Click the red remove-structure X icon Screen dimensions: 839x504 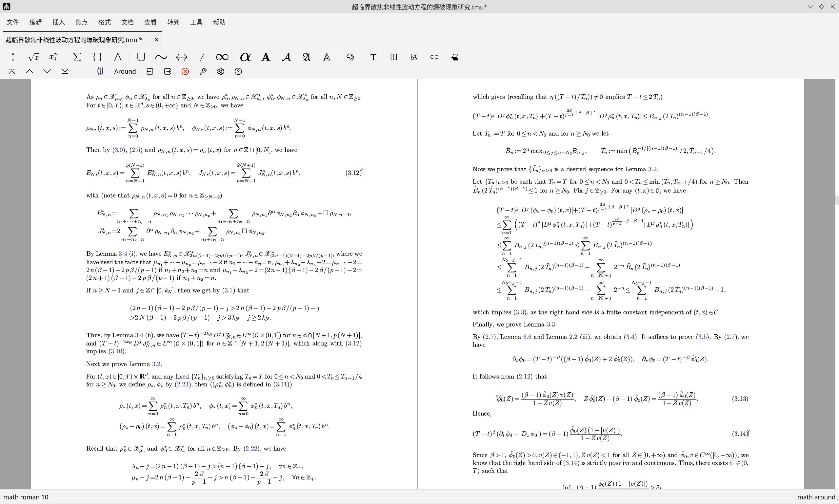(185, 71)
